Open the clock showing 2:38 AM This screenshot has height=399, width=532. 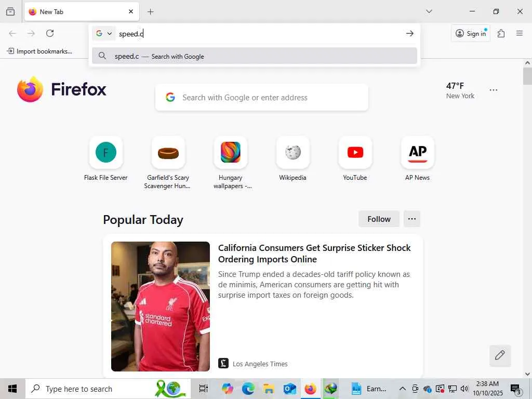[x=487, y=389]
